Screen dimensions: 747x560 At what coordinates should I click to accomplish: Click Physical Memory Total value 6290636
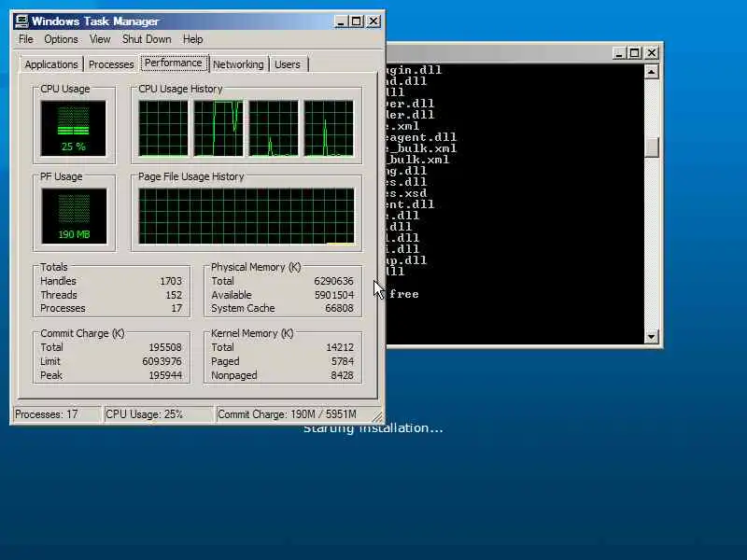pos(333,281)
